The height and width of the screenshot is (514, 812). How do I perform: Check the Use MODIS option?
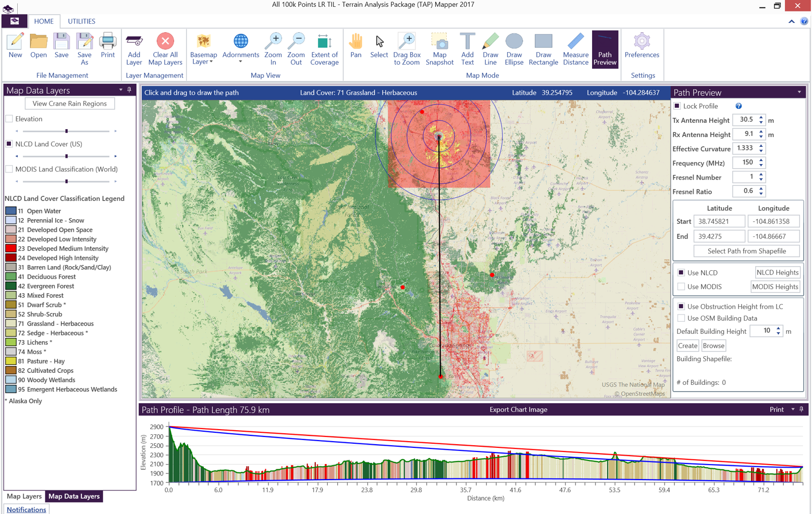[x=681, y=287]
